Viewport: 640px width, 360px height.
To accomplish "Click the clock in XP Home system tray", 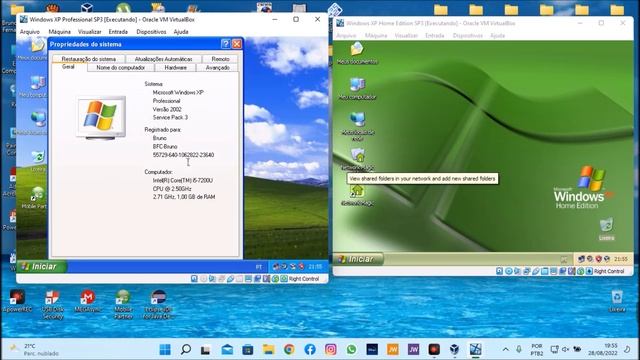I will 621,259.
